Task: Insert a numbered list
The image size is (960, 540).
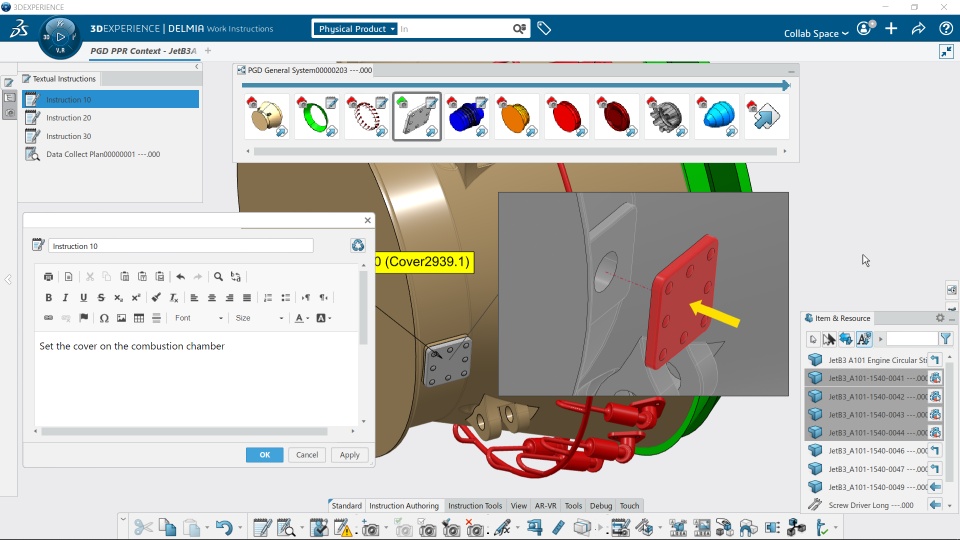Action: click(268, 298)
